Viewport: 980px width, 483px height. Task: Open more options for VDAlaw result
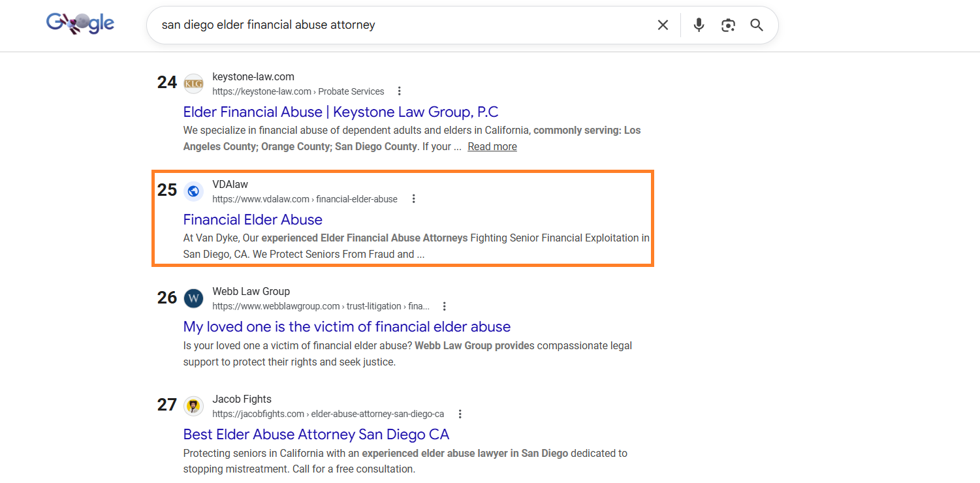(x=413, y=199)
